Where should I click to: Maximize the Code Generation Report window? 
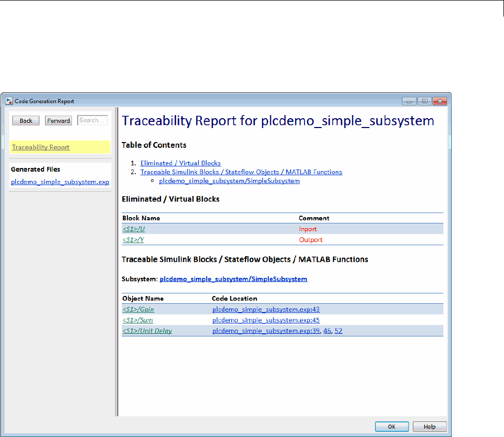(425, 101)
